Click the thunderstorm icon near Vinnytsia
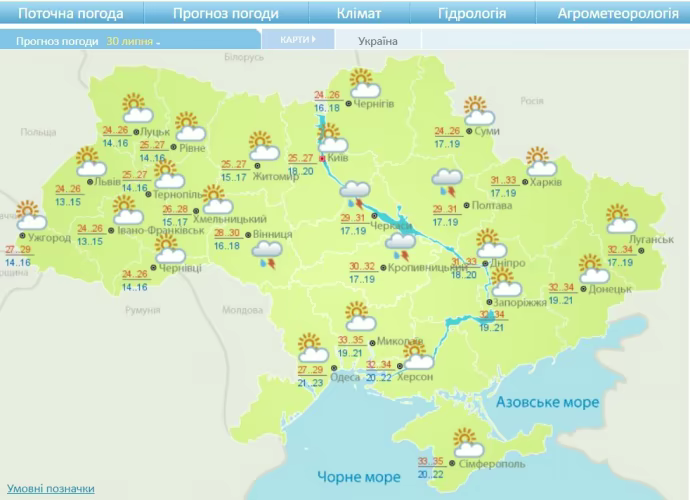The width and height of the screenshot is (690, 500). click(x=264, y=254)
